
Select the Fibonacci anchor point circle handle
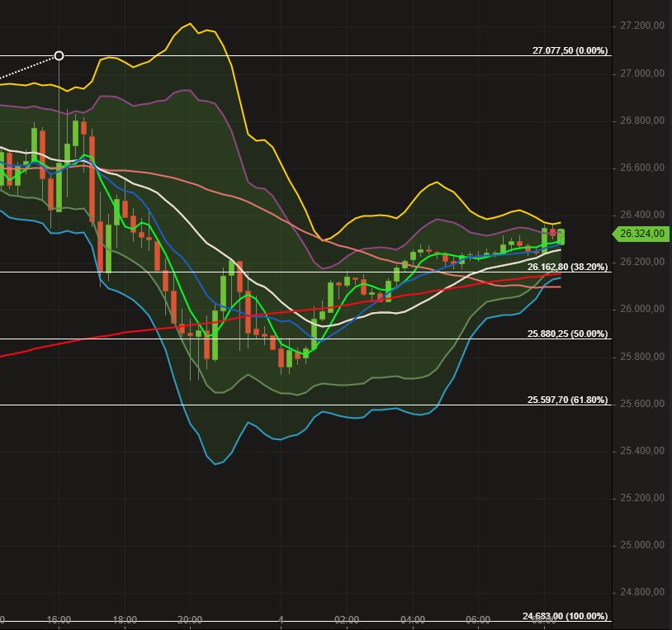[59, 56]
